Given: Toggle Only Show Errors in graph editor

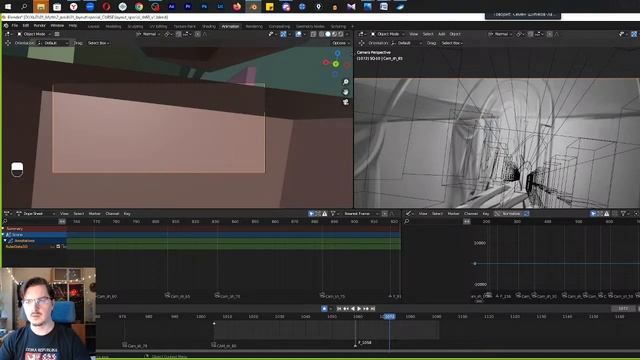Looking at the screenshot, I should click(x=607, y=213).
